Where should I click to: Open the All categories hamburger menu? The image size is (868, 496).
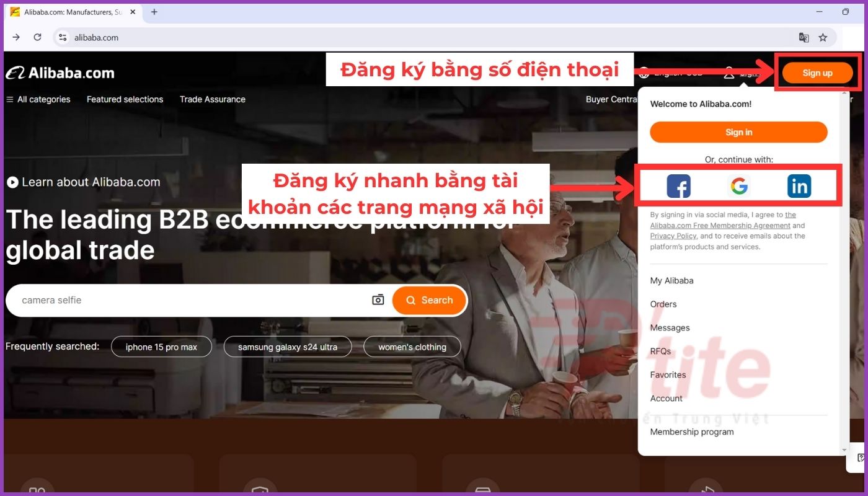click(x=38, y=99)
